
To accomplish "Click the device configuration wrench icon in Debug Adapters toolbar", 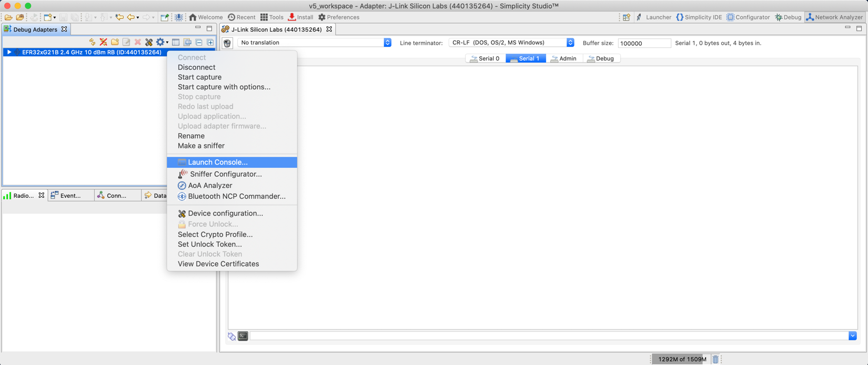I will tap(149, 42).
